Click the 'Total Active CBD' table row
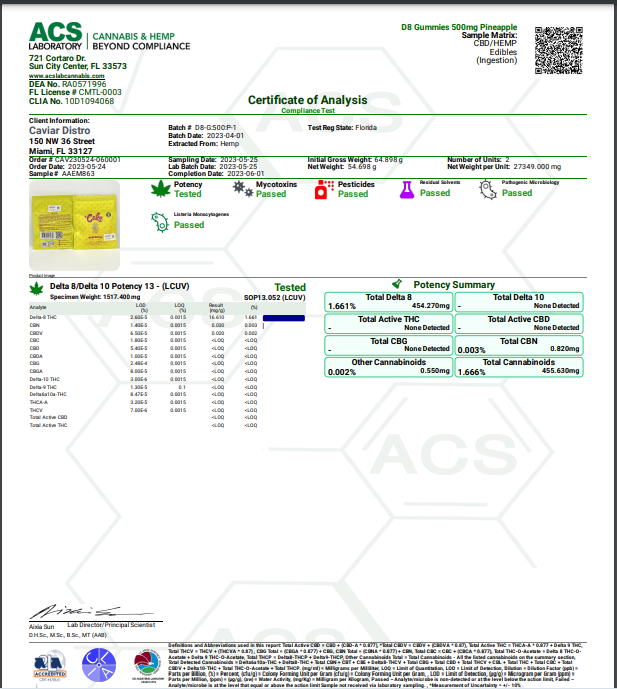This screenshot has height=689, width=617. pos(143,417)
